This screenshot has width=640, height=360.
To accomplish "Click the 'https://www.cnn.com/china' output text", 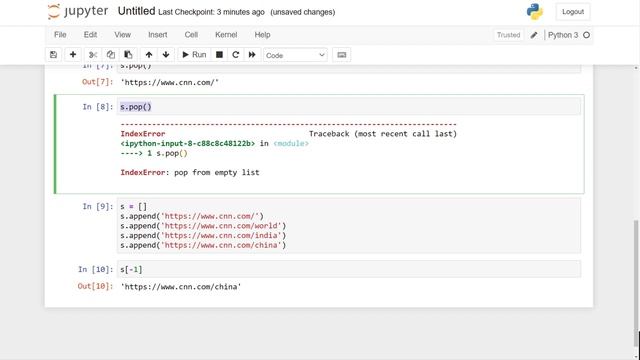I will [181, 287].
